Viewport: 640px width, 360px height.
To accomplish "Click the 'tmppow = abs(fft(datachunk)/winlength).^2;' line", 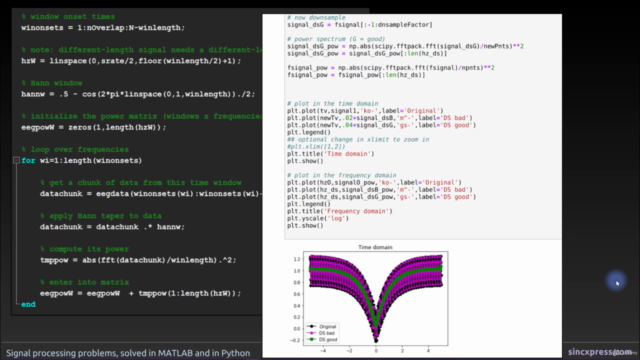I will pyautogui.click(x=138, y=260).
